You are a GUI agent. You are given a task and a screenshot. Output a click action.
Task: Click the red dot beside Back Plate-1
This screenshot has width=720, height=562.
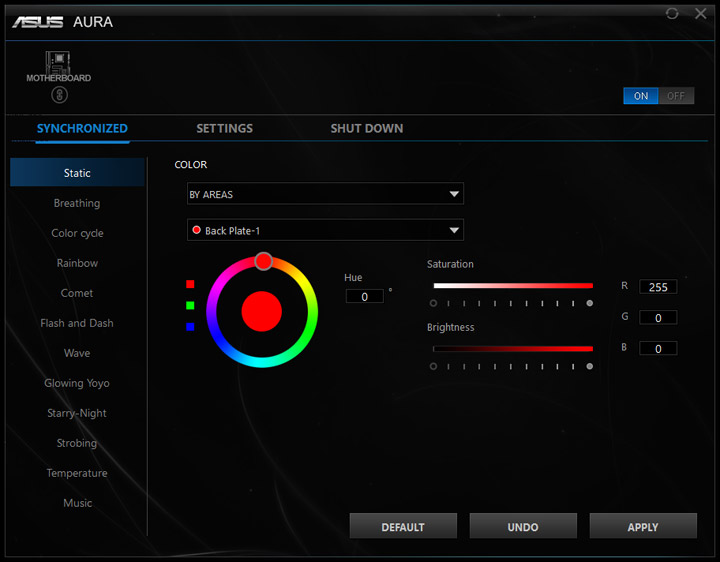(x=197, y=230)
